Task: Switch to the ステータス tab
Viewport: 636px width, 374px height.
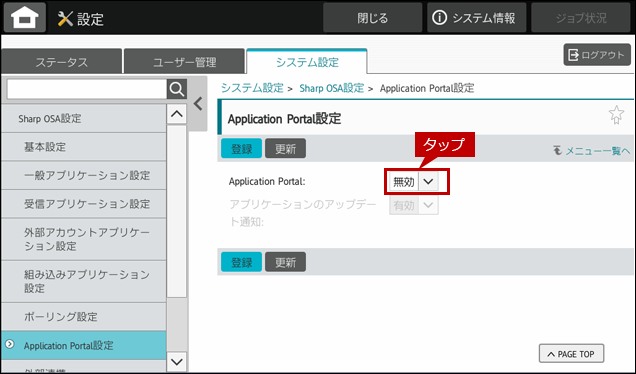Action: click(x=62, y=62)
